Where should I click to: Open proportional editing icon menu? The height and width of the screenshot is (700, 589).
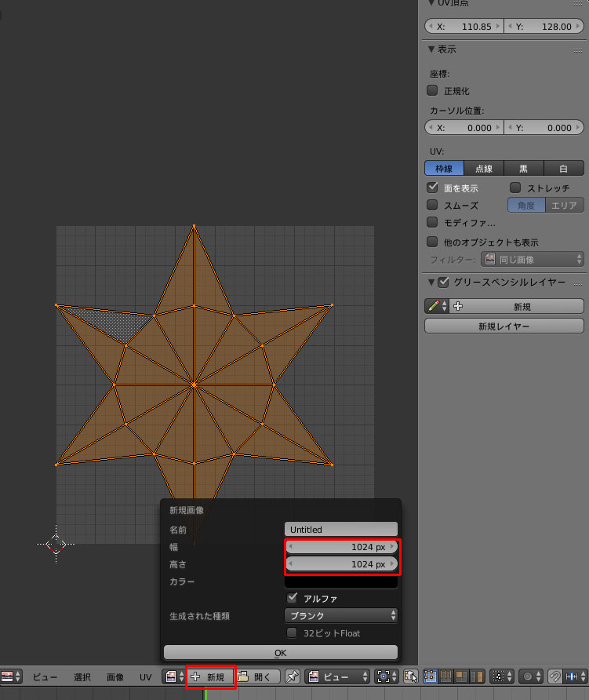pos(530,676)
